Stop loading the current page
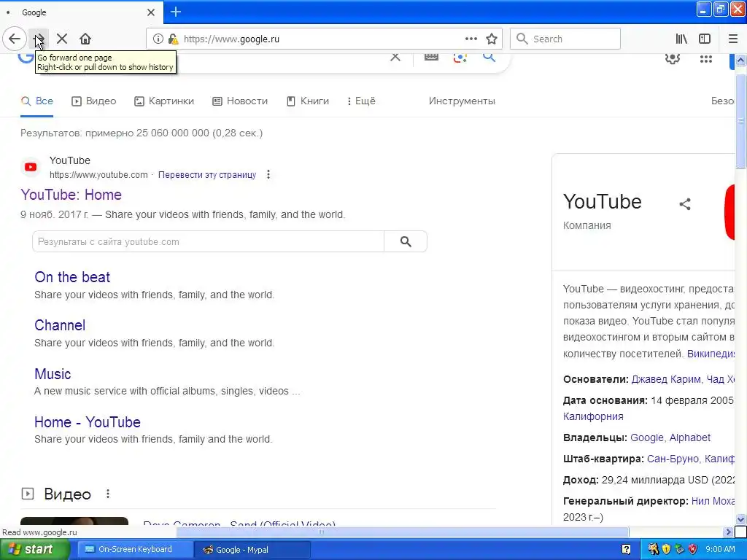 click(62, 39)
